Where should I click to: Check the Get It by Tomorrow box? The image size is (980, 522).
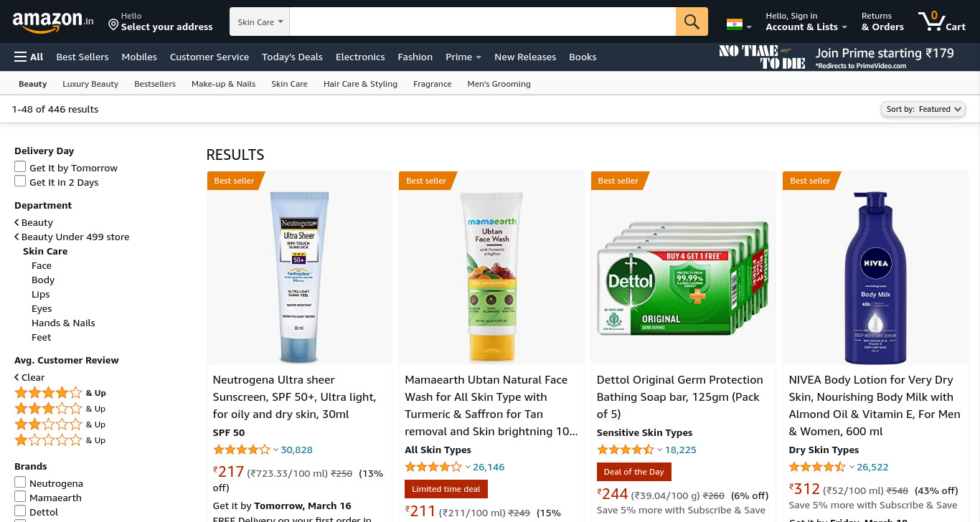coord(20,166)
